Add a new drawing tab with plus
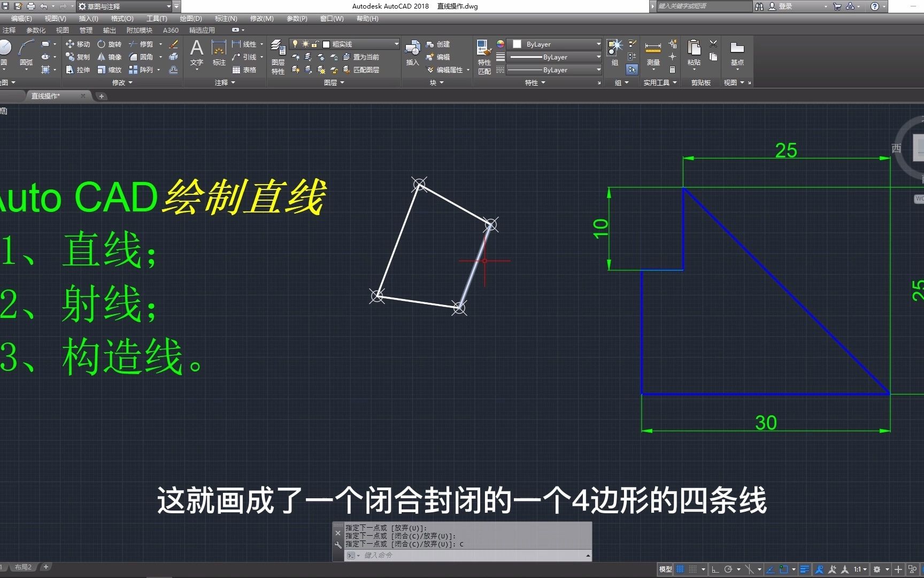Screen dimensions: 924x578 click(102, 96)
